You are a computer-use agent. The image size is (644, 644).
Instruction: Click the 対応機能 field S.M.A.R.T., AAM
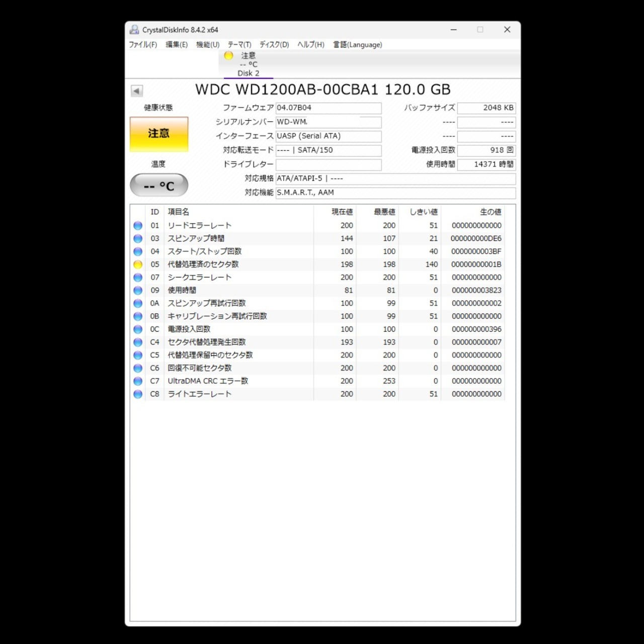[x=395, y=193]
